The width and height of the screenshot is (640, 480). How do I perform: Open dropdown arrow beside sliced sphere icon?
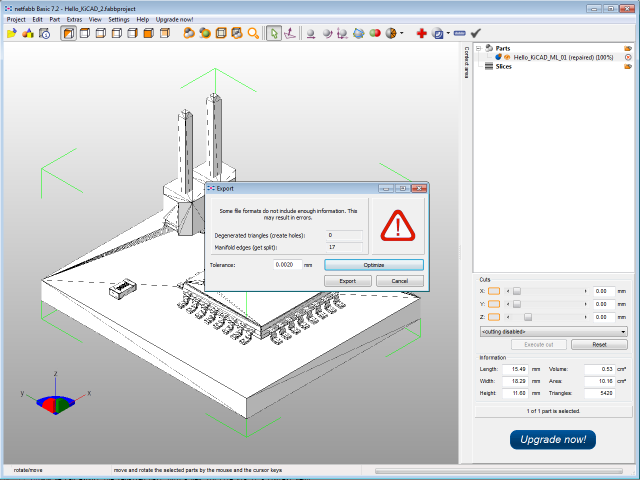402,33
